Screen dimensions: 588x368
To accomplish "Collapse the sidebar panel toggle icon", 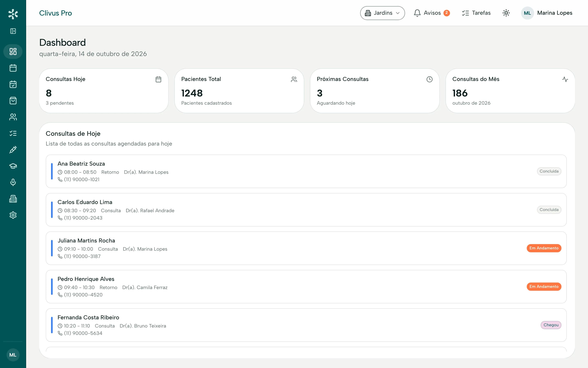I will 13,31.
